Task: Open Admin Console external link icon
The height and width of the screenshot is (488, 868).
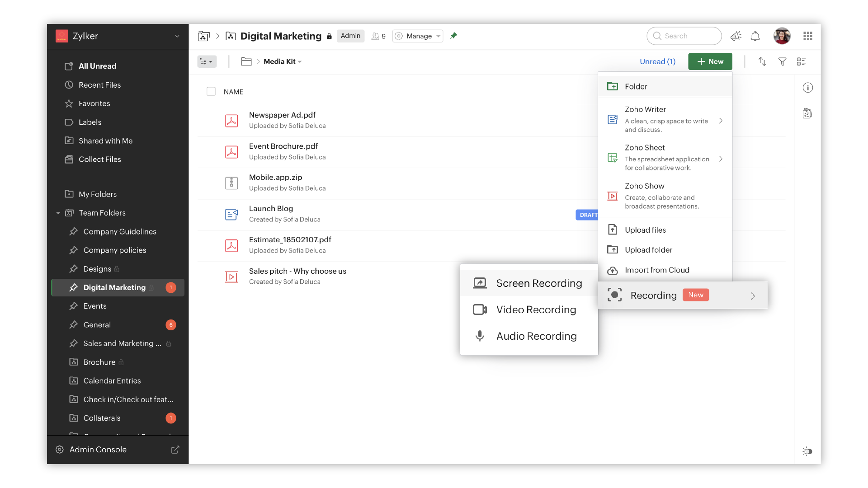Action: [x=175, y=450]
